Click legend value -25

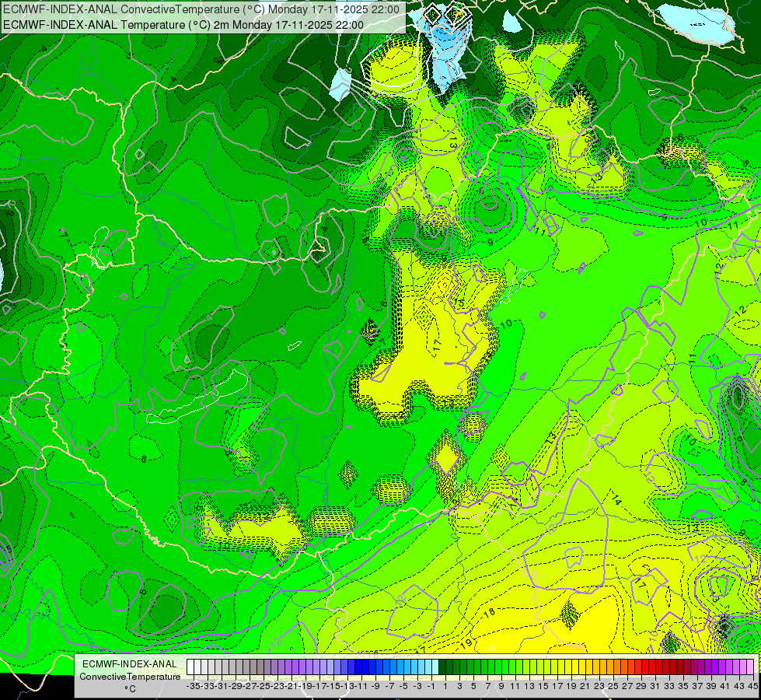pyautogui.click(x=264, y=687)
